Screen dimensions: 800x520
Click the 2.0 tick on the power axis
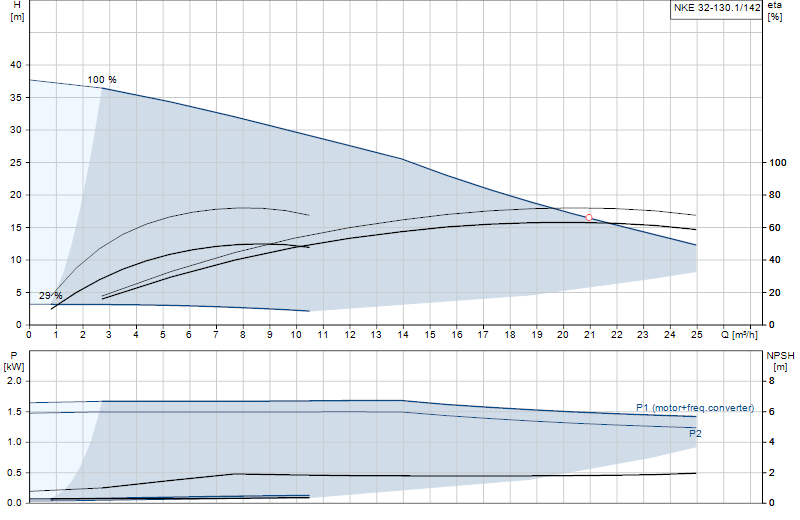coord(14,381)
